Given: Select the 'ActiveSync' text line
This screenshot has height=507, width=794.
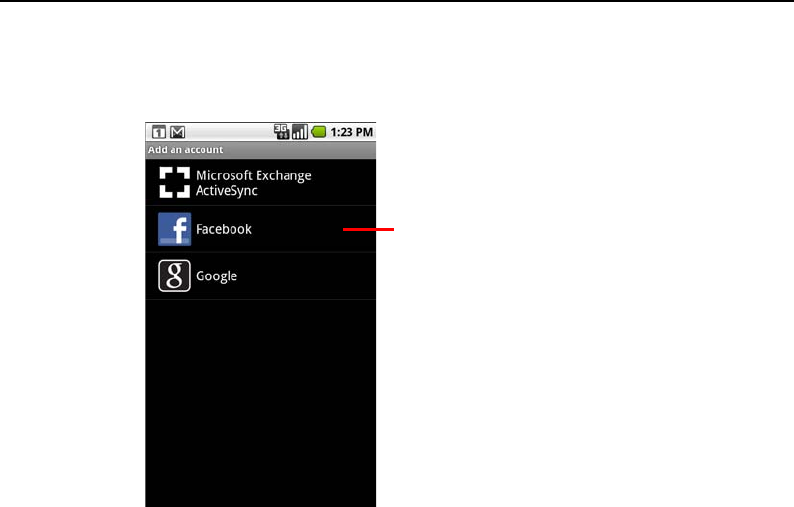Looking at the screenshot, I should pyautogui.click(x=227, y=191).
